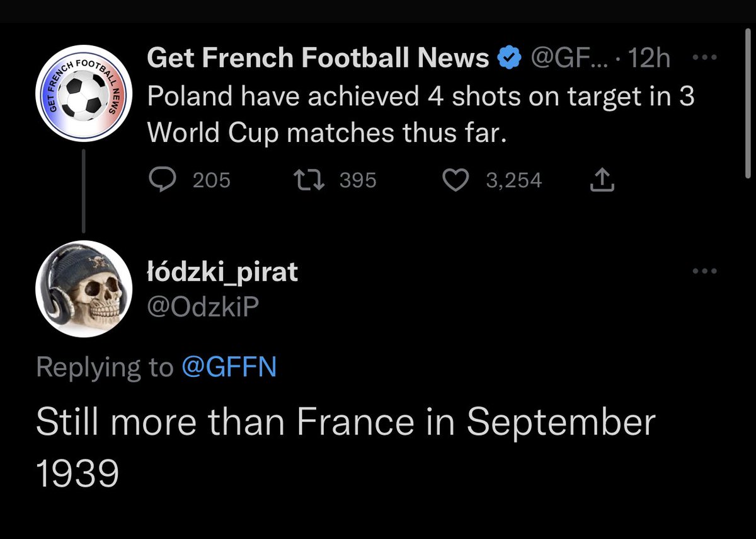Open the share icon under the tweet
This screenshot has width=756, height=539.
[x=601, y=180]
